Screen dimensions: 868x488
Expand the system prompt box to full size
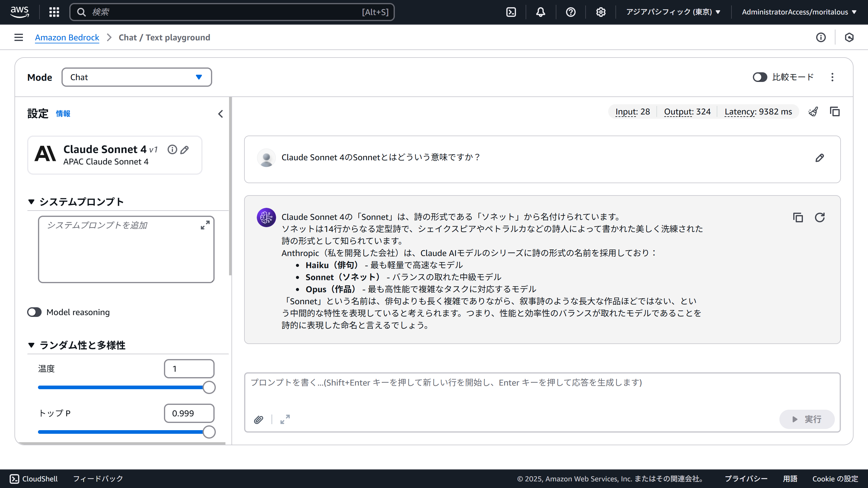[205, 225]
